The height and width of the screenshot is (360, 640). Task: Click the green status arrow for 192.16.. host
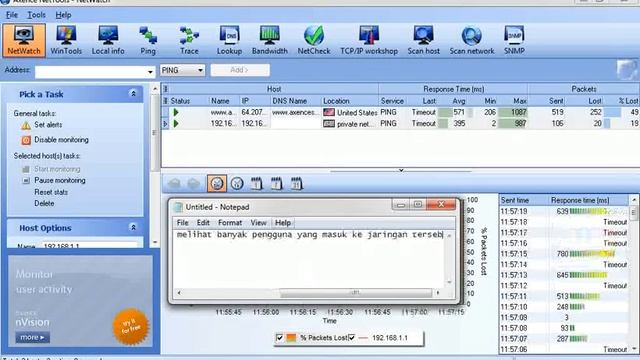click(176, 123)
